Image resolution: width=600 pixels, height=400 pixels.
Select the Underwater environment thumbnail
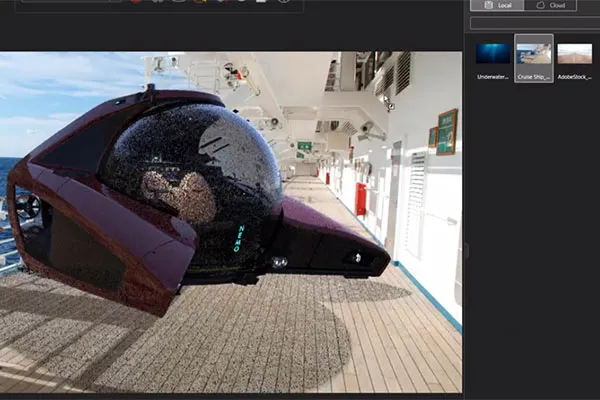pyautogui.click(x=493, y=53)
